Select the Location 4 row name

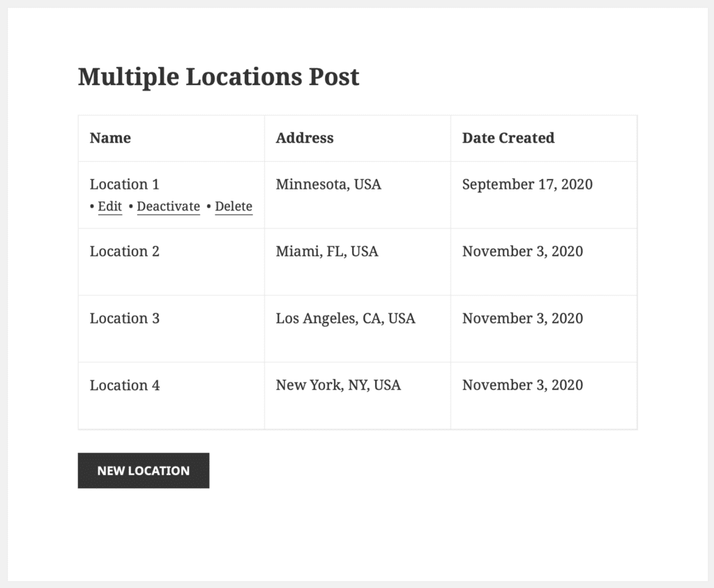[x=124, y=385]
